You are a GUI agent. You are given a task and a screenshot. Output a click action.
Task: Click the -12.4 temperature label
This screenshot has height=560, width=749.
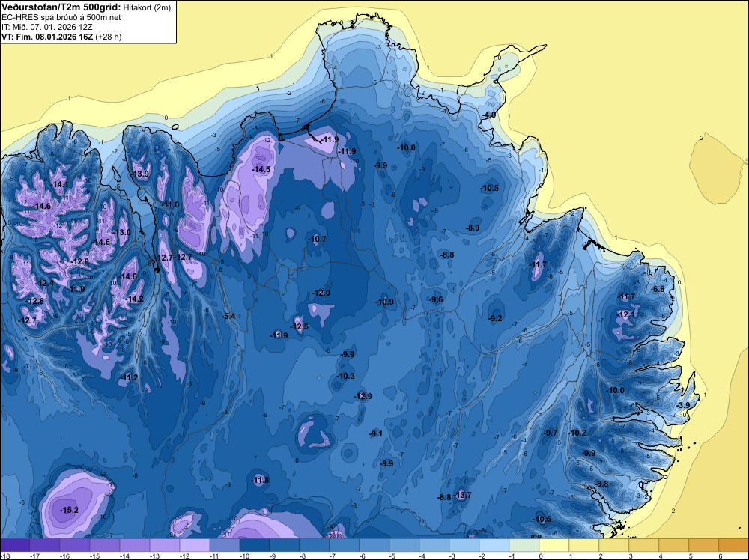point(44,283)
